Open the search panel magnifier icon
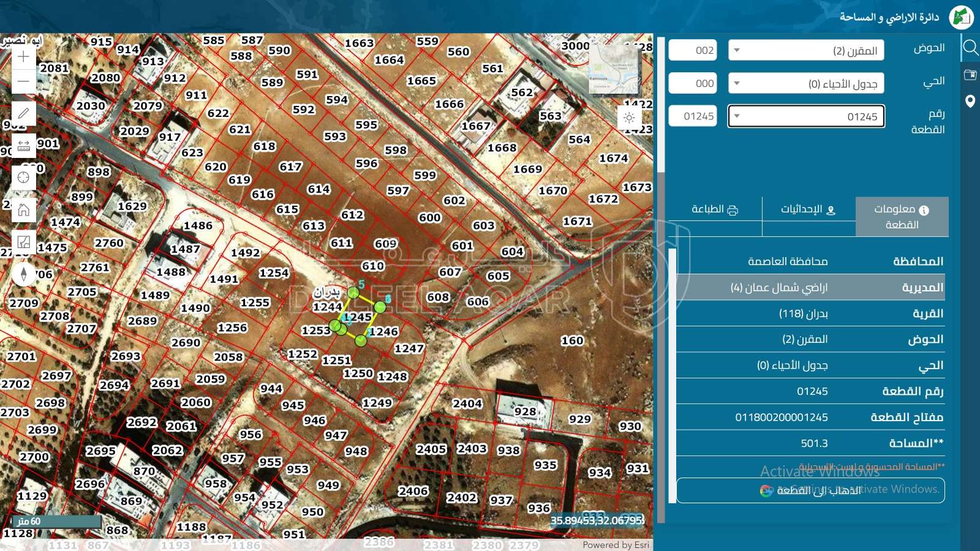The height and width of the screenshot is (551, 980). coord(970,48)
